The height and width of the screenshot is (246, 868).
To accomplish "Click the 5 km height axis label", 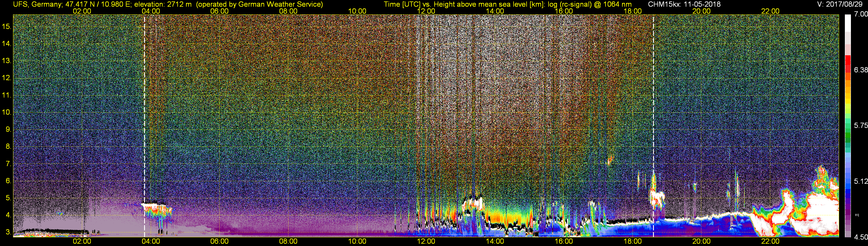I will [x=8, y=198].
